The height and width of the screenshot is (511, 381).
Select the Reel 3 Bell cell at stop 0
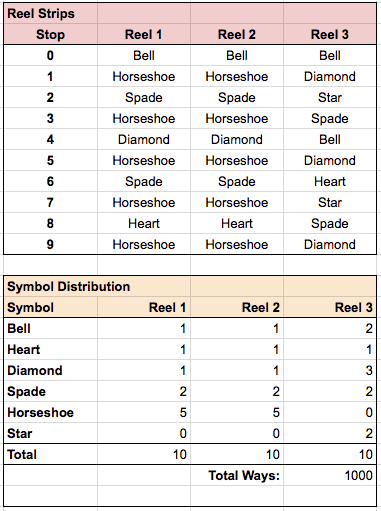[x=330, y=55]
